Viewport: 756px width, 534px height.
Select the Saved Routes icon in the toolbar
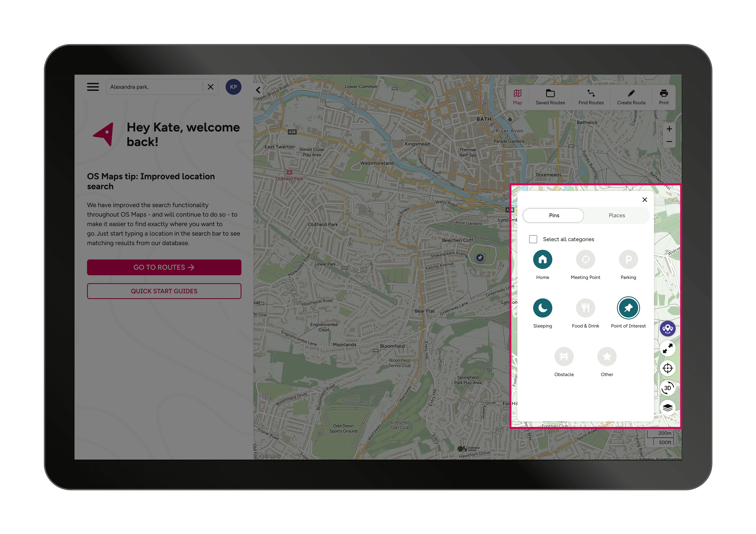[x=550, y=96]
